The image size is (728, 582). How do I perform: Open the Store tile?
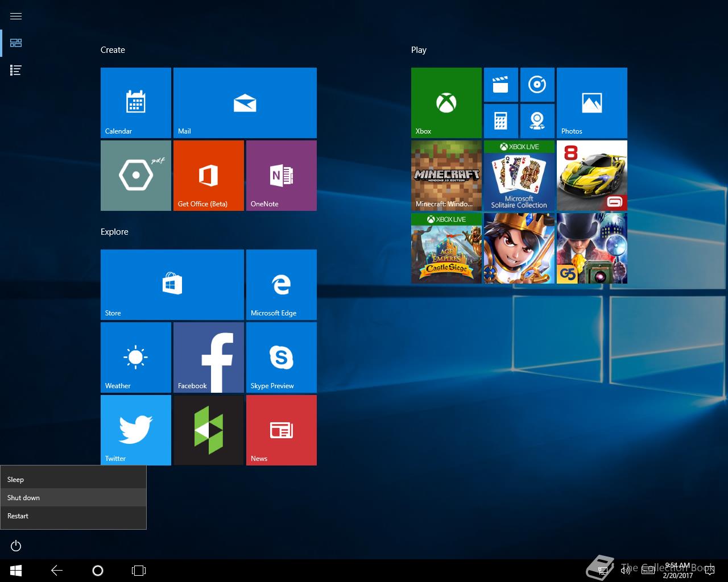tap(172, 285)
